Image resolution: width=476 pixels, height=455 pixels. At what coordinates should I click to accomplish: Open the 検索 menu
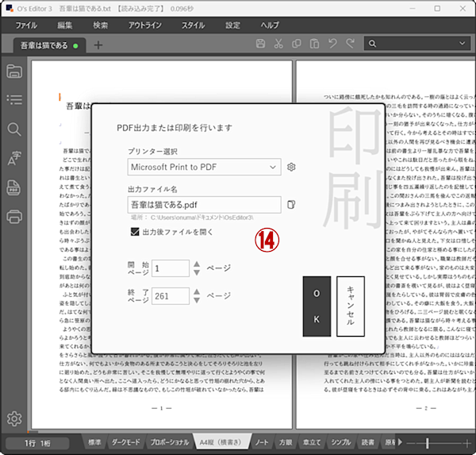[100, 25]
